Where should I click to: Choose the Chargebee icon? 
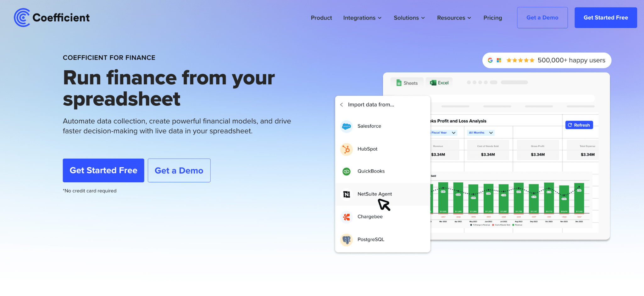(347, 217)
